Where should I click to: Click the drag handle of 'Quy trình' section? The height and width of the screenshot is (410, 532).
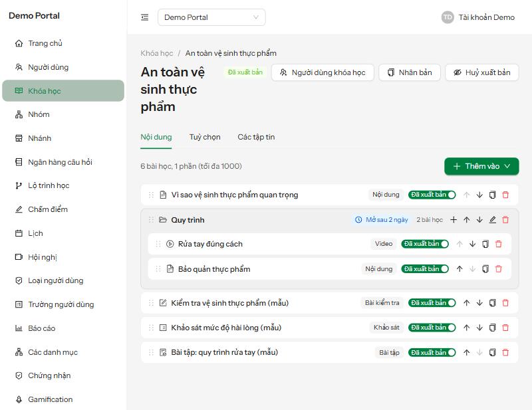click(151, 220)
